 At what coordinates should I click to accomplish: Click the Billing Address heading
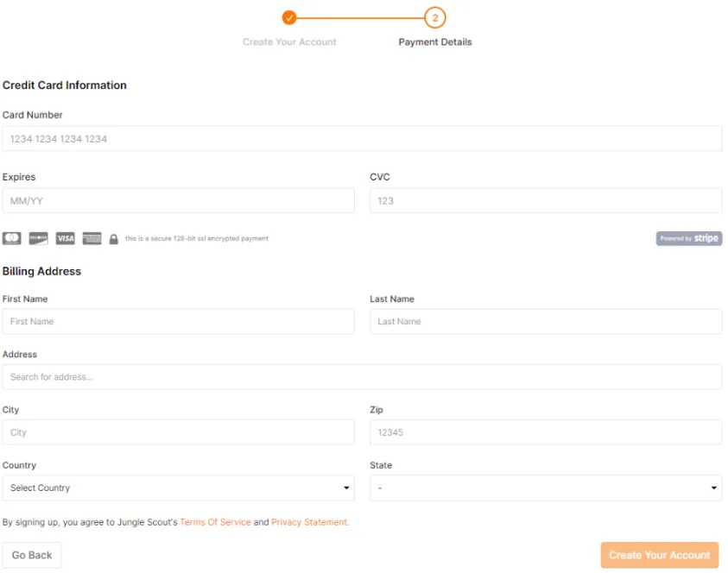pos(41,272)
